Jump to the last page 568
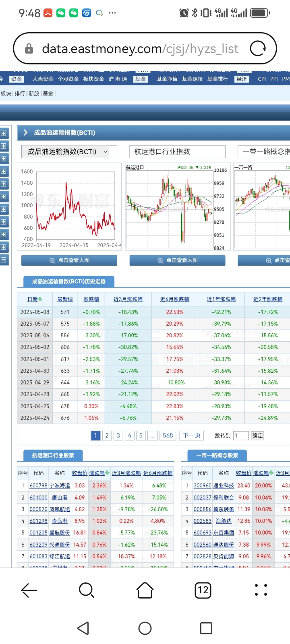The image size is (290, 644). [168, 436]
